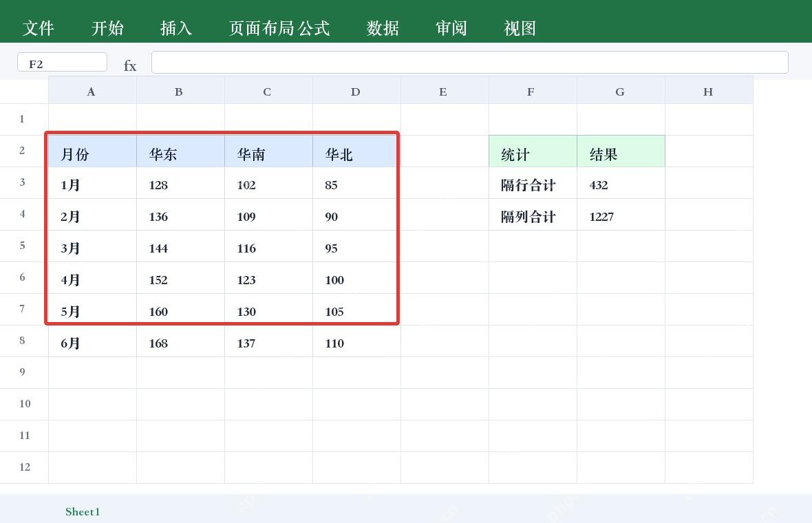Open the 插入 tab
The width and height of the screenshot is (812, 523).
(x=176, y=28)
